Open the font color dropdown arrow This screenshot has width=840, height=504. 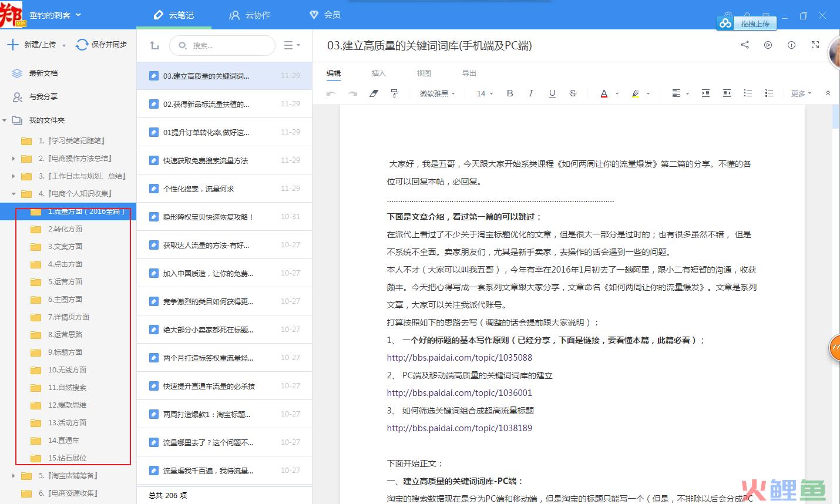(x=617, y=94)
